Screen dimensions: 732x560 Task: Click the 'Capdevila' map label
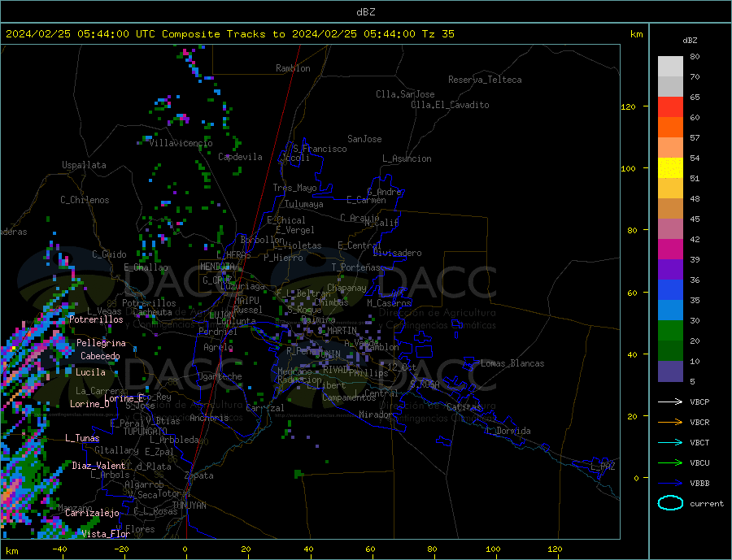pos(240,157)
